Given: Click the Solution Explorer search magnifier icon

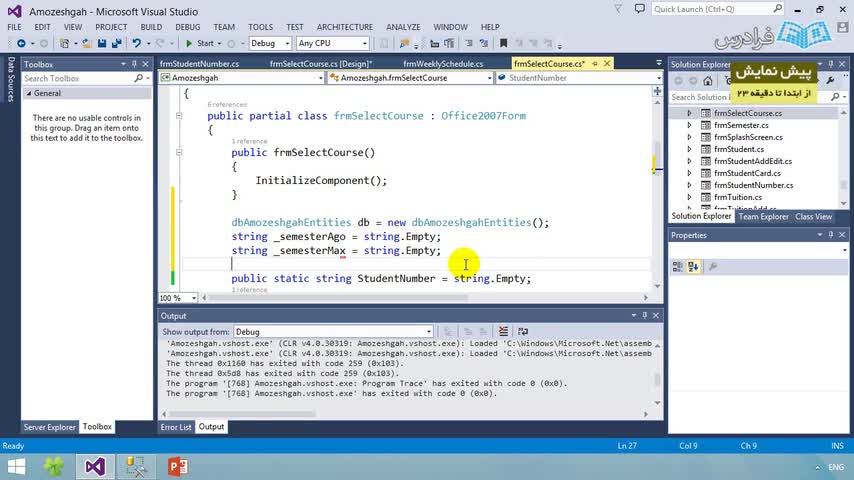Looking at the screenshot, I should pyautogui.click(x=835, y=96).
